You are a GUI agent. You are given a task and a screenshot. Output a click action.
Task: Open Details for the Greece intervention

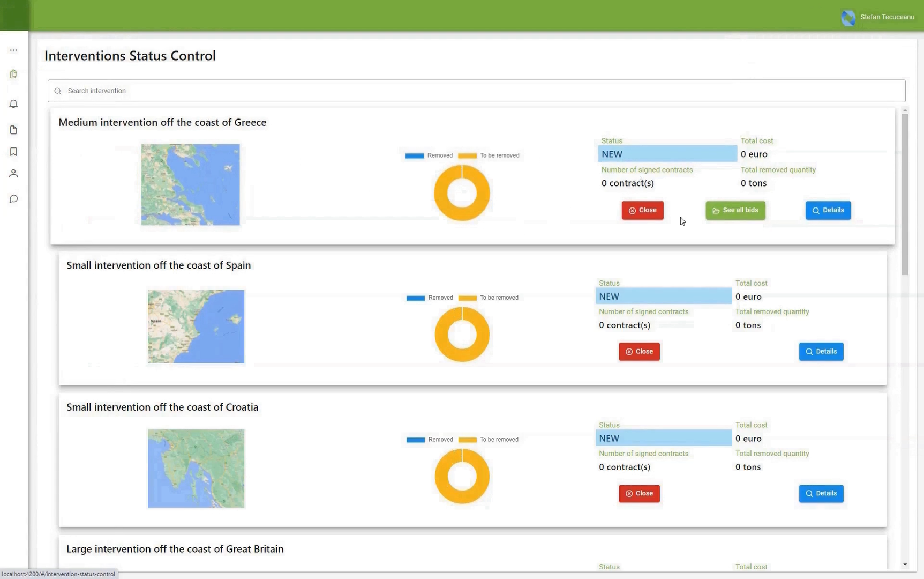tap(828, 210)
